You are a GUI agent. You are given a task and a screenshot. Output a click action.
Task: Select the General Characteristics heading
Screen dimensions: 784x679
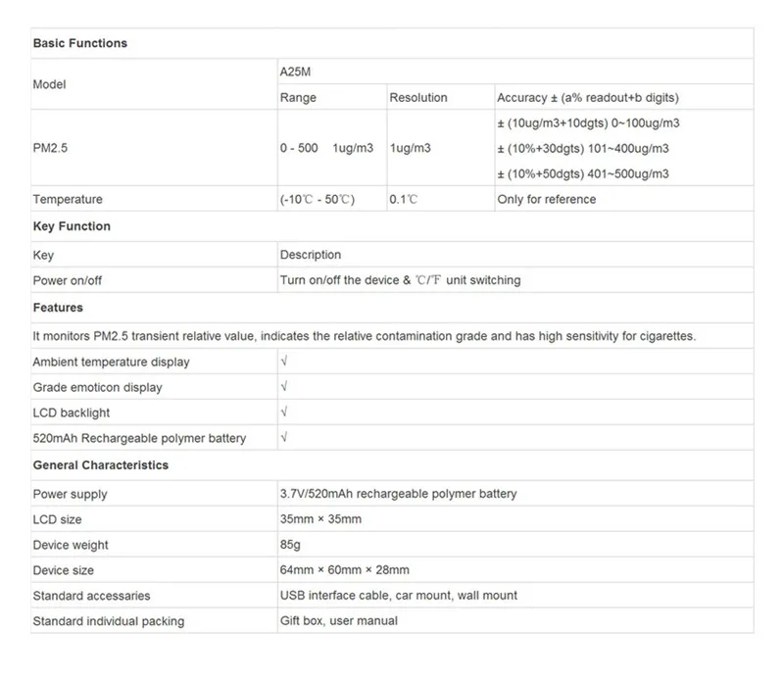coord(101,465)
